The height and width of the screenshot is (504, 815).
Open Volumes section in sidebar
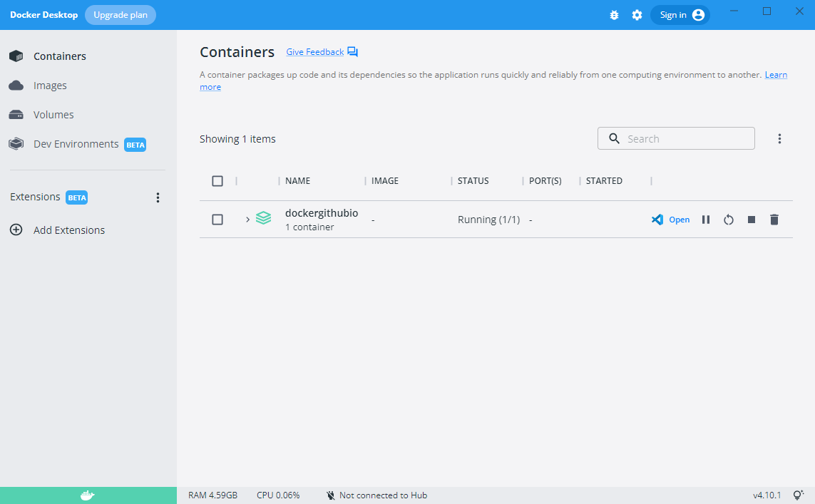point(53,115)
